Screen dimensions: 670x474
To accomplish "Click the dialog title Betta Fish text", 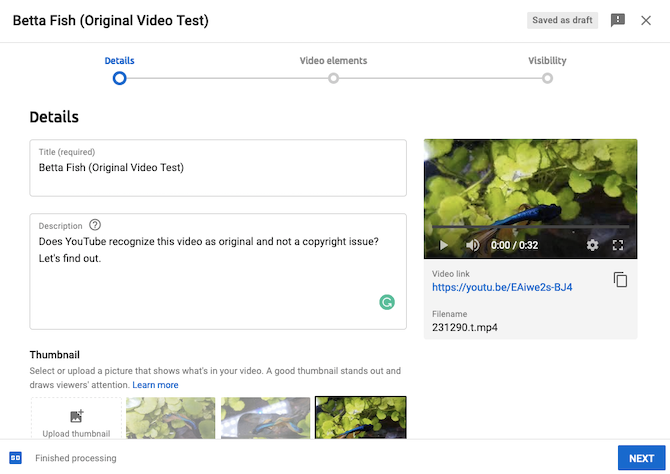I will [x=111, y=20].
